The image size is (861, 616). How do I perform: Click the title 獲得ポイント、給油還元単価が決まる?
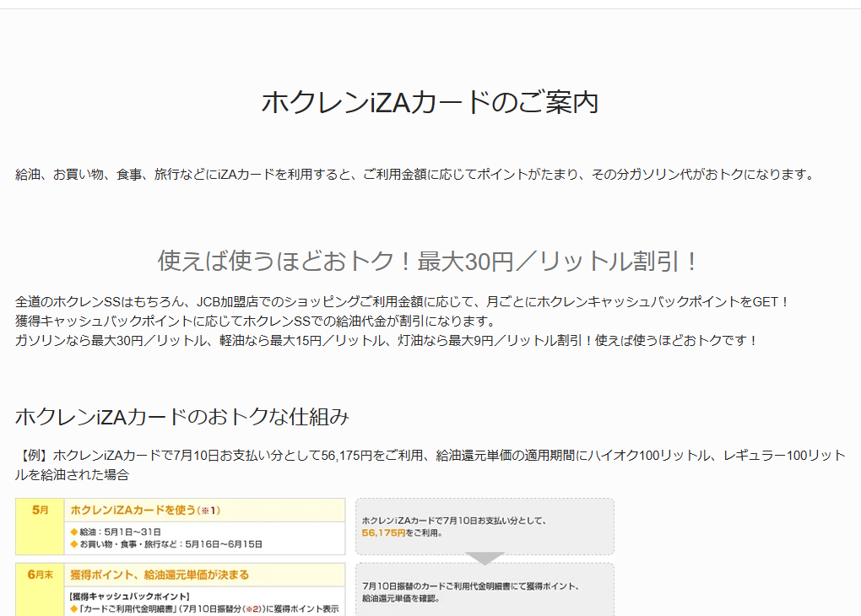tap(160, 575)
